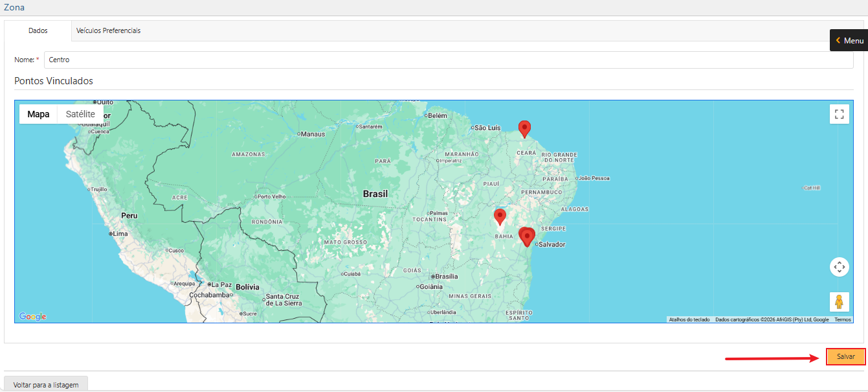Viewport: 868px width, 392px height.
Task: Open the Atalhos do teclado link
Action: [691, 319]
